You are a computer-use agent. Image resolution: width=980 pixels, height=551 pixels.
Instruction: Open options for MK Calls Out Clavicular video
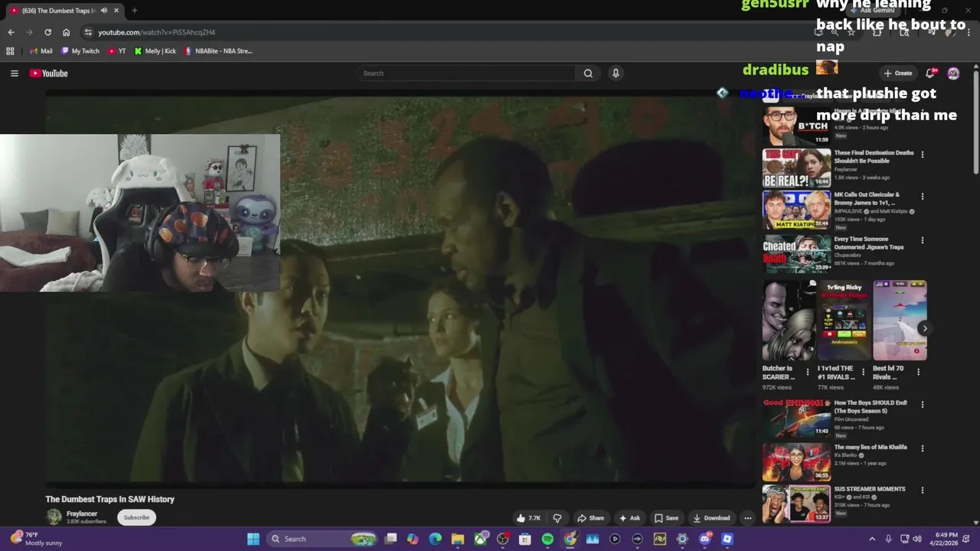(x=922, y=197)
